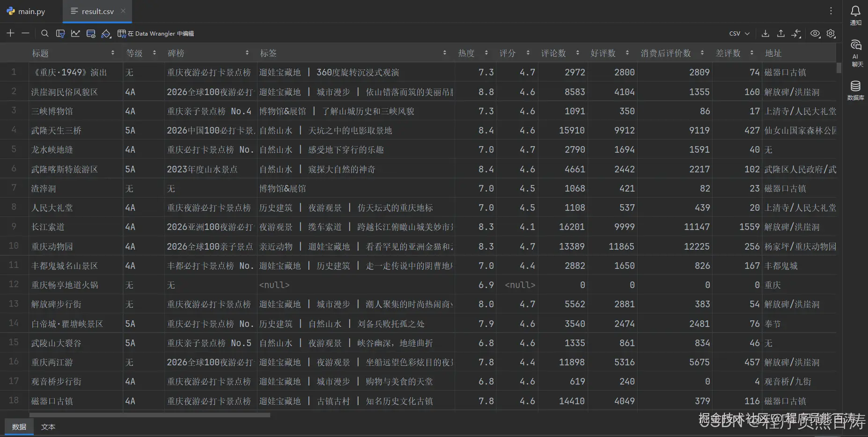The width and height of the screenshot is (868, 437).
Task: Click the vertical scrollbar thumb
Action: click(839, 68)
